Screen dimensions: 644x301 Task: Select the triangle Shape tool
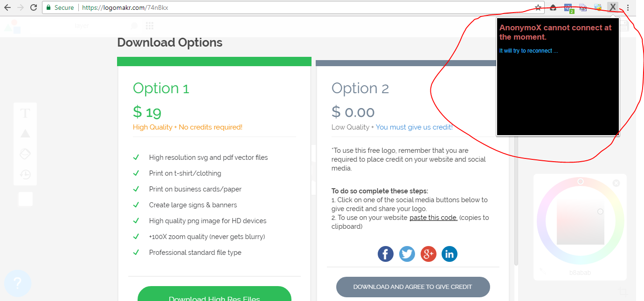click(x=25, y=134)
